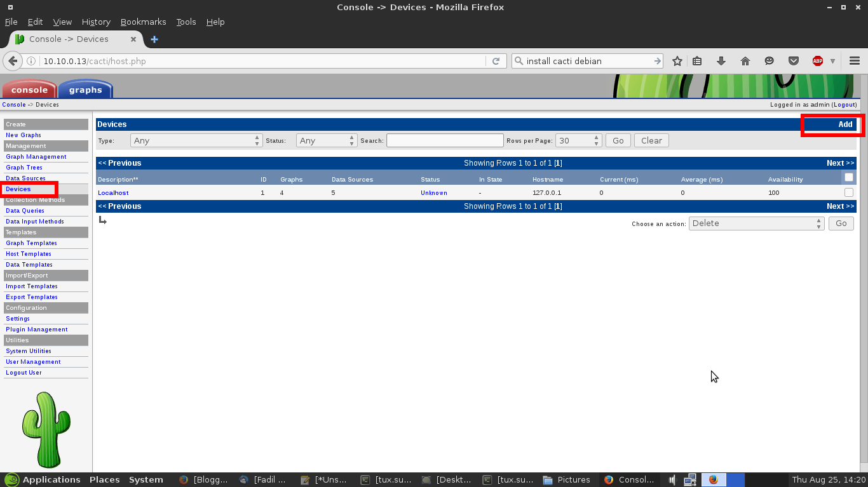Open the Pocket icon in toolbar
The width and height of the screenshot is (868, 487).
794,61
